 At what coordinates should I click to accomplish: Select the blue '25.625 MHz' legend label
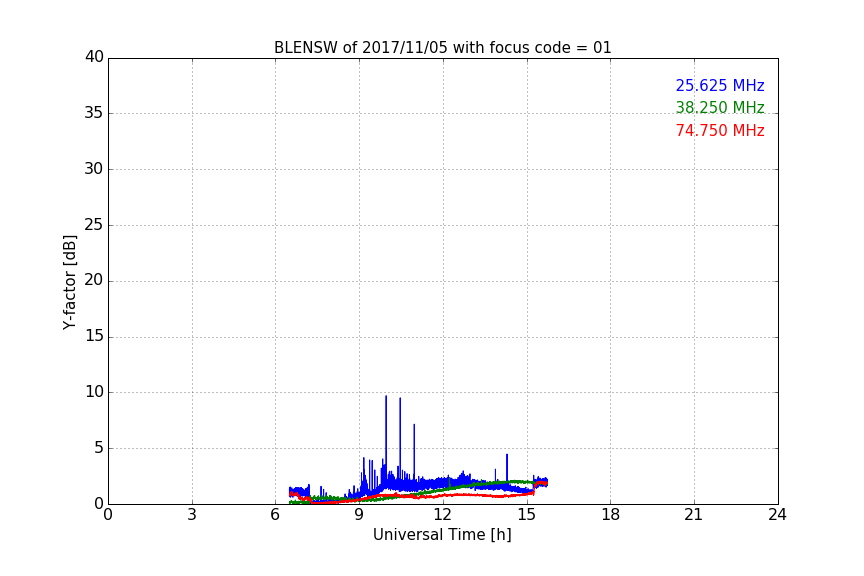[720, 85]
